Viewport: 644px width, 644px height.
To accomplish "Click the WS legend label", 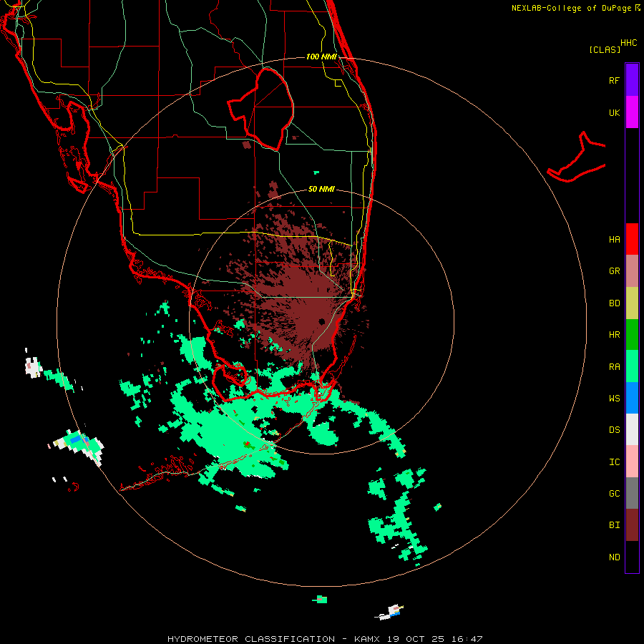I will (x=614, y=399).
